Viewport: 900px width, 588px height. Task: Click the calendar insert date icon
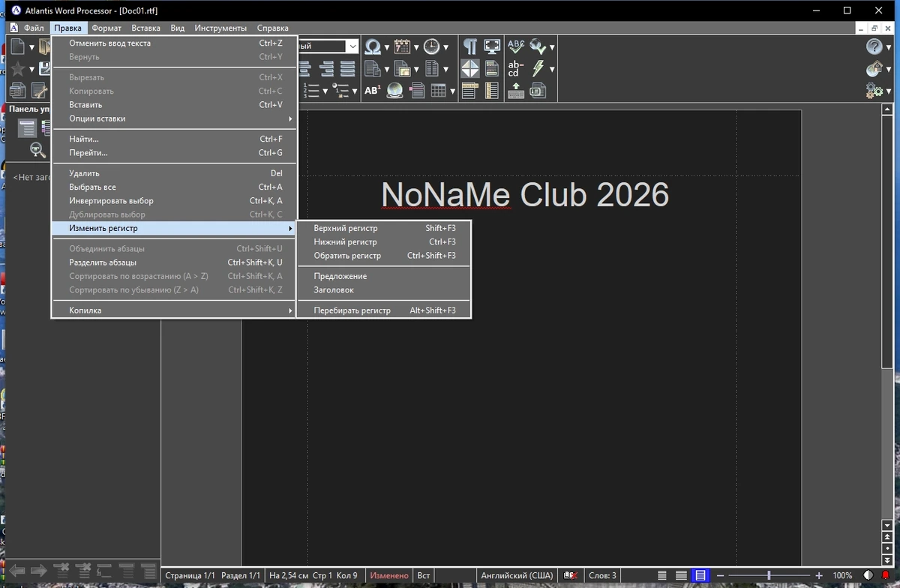[x=403, y=46]
